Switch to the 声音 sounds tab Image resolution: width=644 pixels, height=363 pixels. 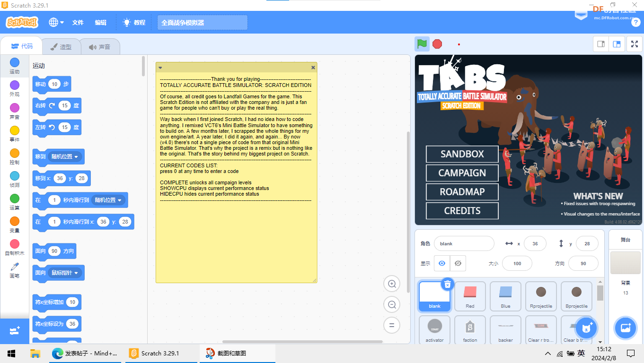(x=99, y=47)
